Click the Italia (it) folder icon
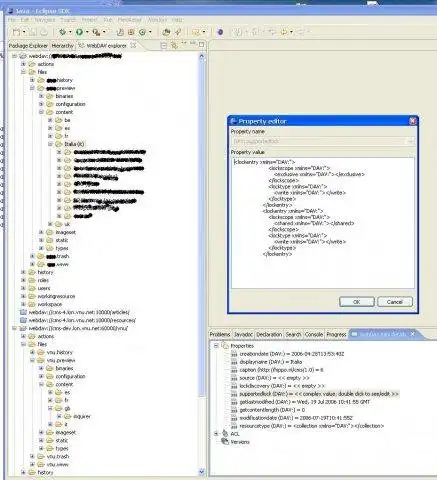Viewport: 437px width, 480px height. 59,144
